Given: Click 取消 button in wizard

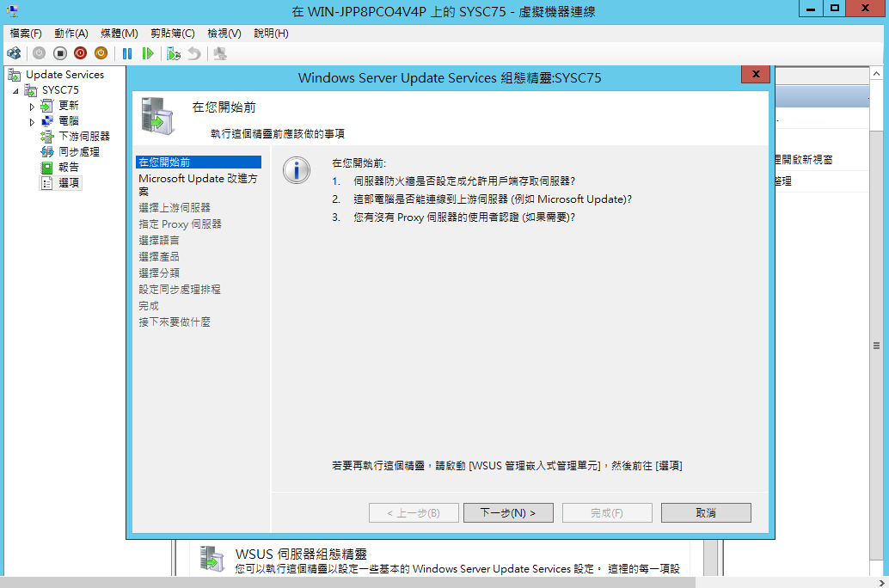Looking at the screenshot, I should point(706,512).
